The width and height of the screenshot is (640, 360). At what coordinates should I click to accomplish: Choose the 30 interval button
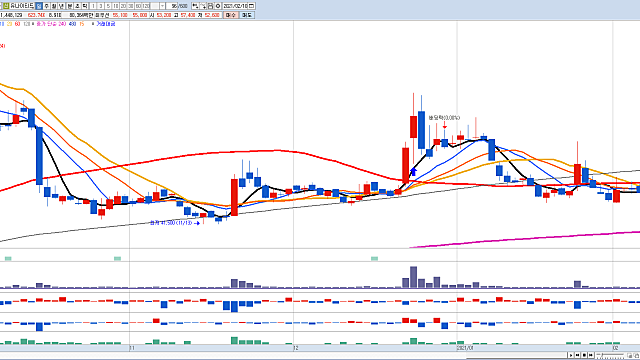coord(131,6)
